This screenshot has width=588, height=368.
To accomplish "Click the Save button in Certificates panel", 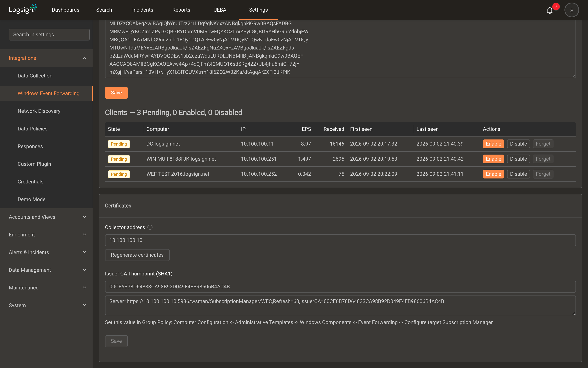I will pyautogui.click(x=116, y=341).
